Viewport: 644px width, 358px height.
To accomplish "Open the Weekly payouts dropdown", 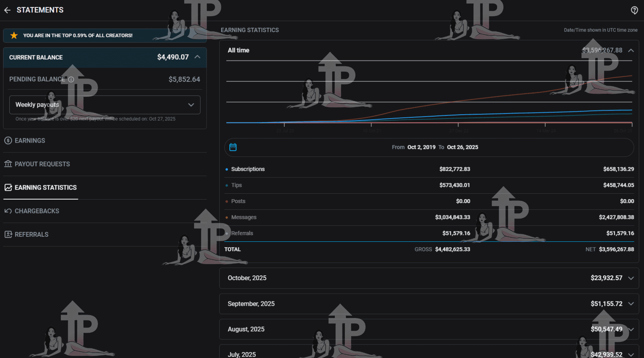I will tap(105, 105).
